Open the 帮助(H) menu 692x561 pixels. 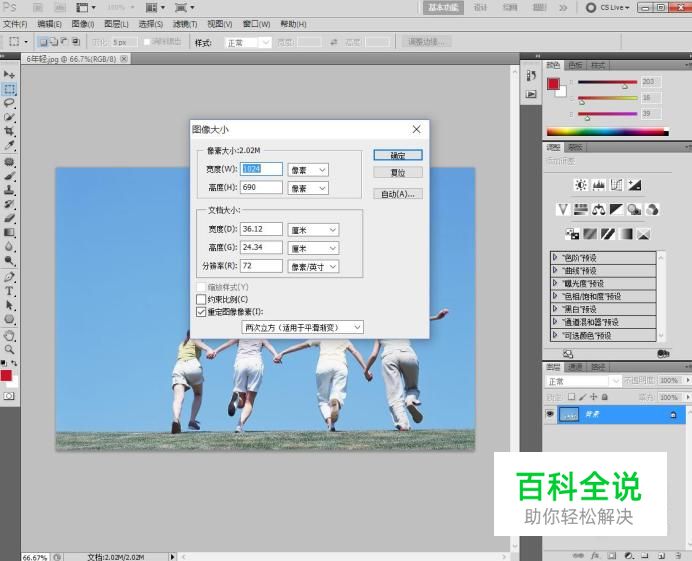tap(293, 24)
